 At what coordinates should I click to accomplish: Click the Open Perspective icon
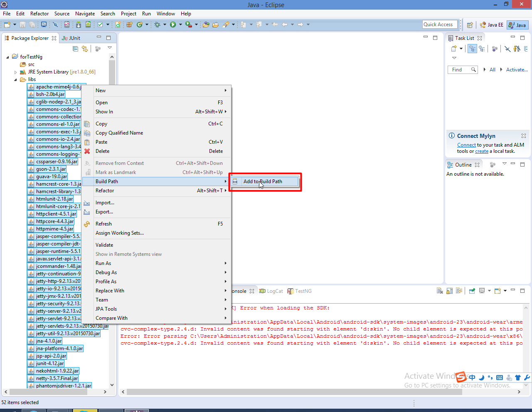(x=470, y=25)
